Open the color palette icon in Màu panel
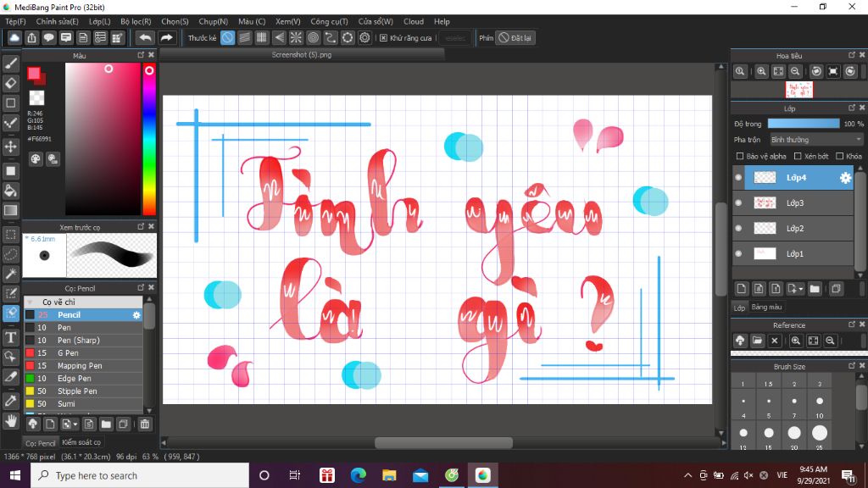The image size is (868, 488). pyautogui.click(x=36, y=159)
